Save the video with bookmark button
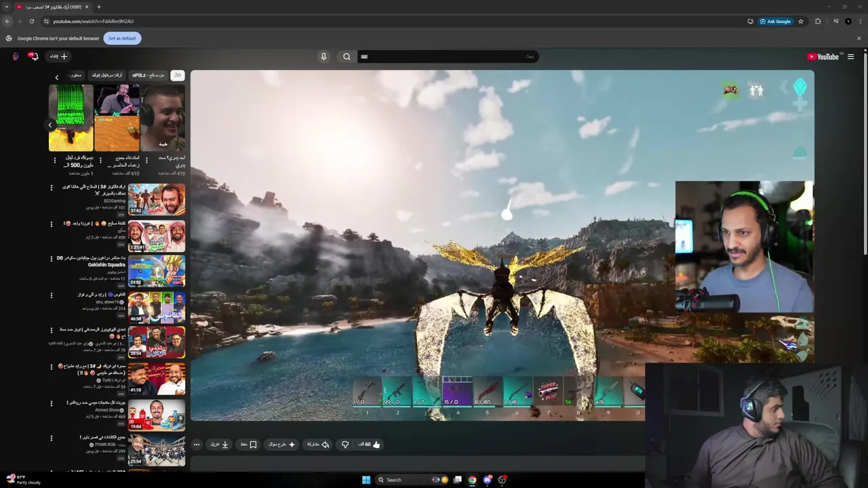The height and width of the screenshot is (488, 868). pos(248,445)
